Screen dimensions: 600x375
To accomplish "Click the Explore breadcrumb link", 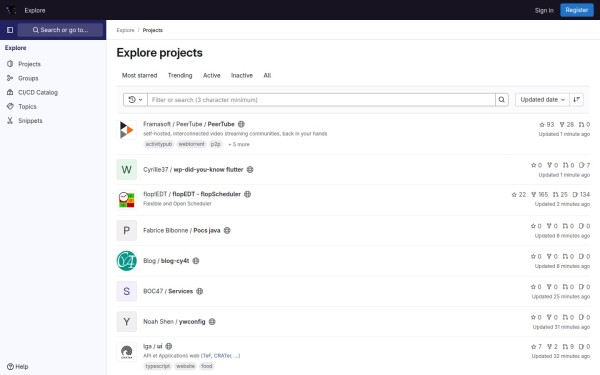I will click(125, 30).
